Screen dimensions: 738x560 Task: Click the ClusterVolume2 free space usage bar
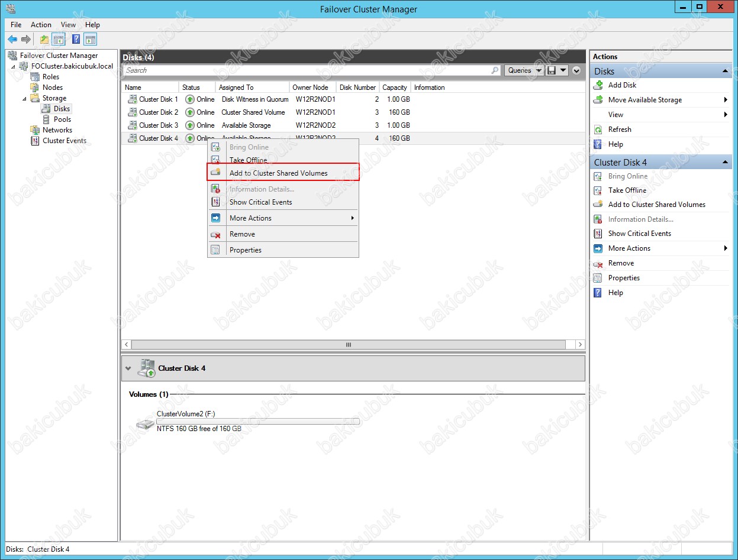coord(258,421)
